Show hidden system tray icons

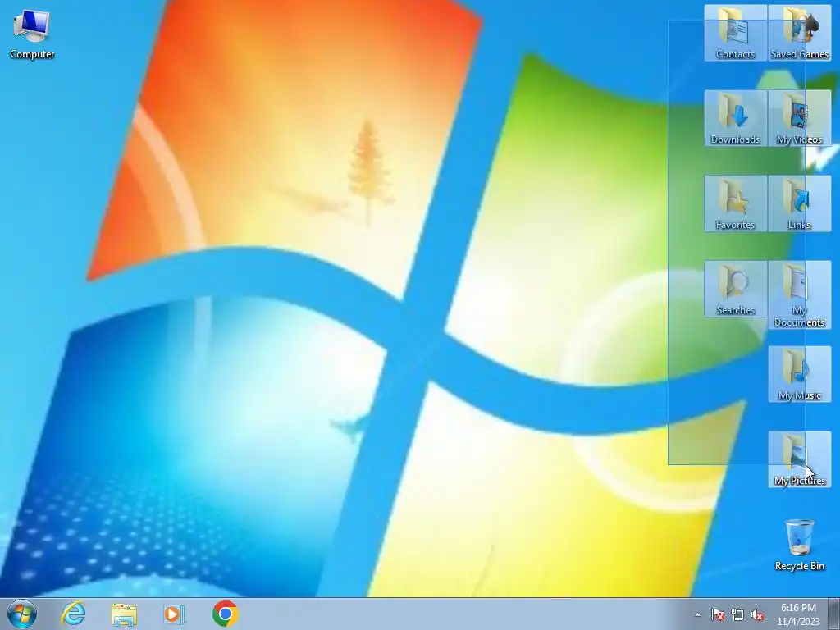(x=697, y=614)
